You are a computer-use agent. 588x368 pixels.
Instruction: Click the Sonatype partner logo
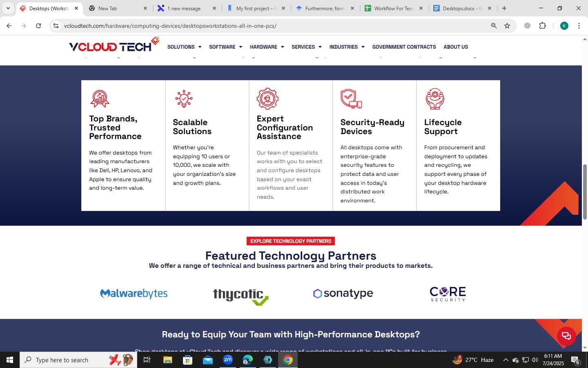pos(343,294)
